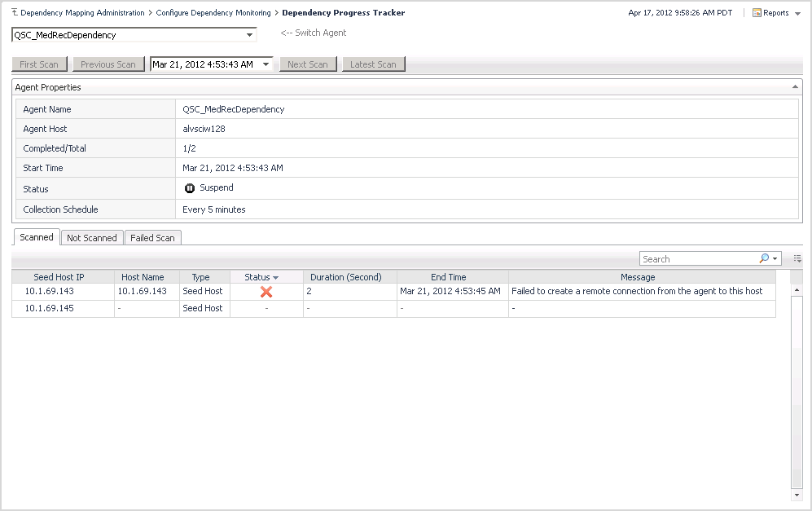Switch to the Not Scanned tab
The height and width of the screenshot is (511, 812).
(x=92, y=238)
